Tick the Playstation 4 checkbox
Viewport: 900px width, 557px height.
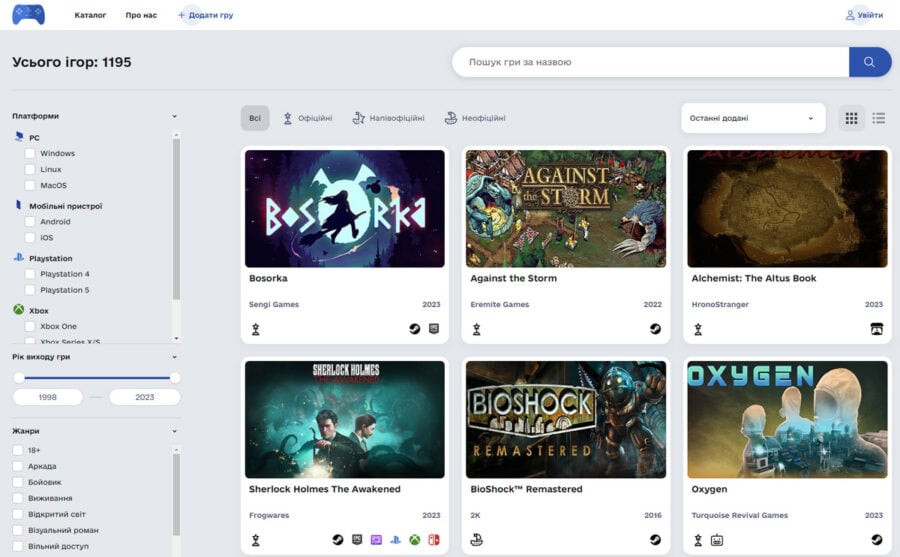tap(30, 274)
